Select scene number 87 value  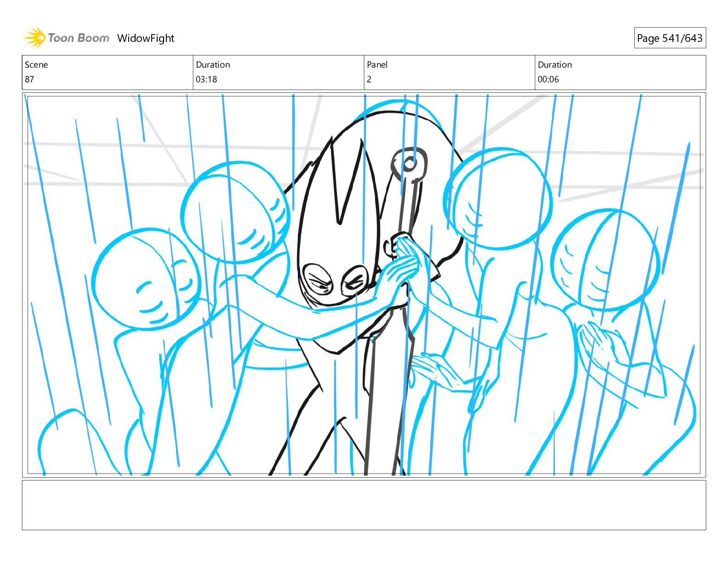[29, 79]
